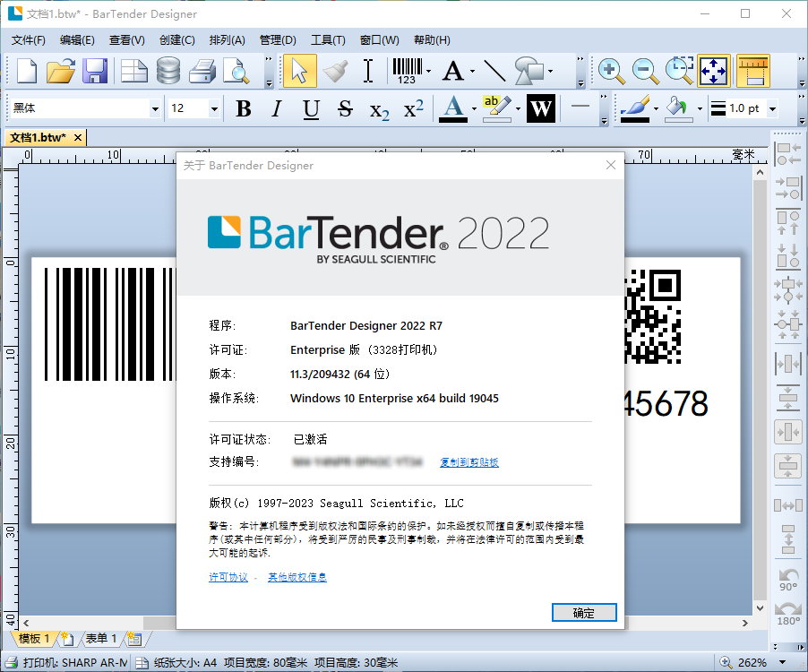Pick the format painter brush tool
808x672 pixels.
(x=335, y=71)
